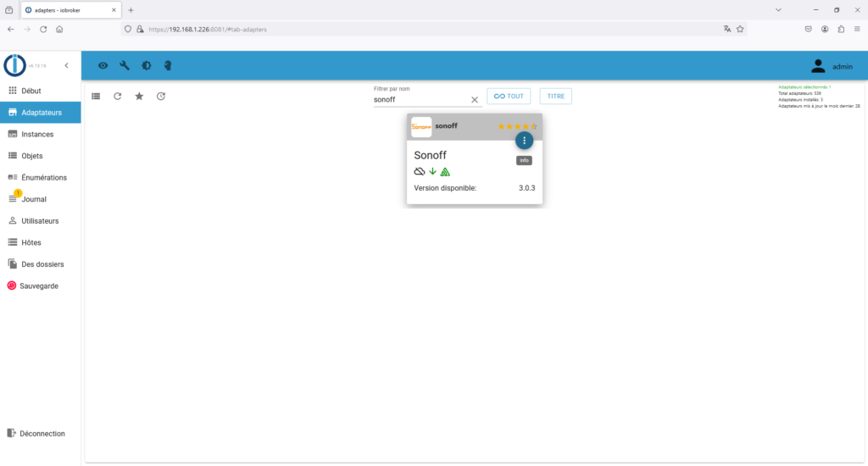
Task: Select the adapters - iobroker browser tab
Action: click(x=70, y=10)
